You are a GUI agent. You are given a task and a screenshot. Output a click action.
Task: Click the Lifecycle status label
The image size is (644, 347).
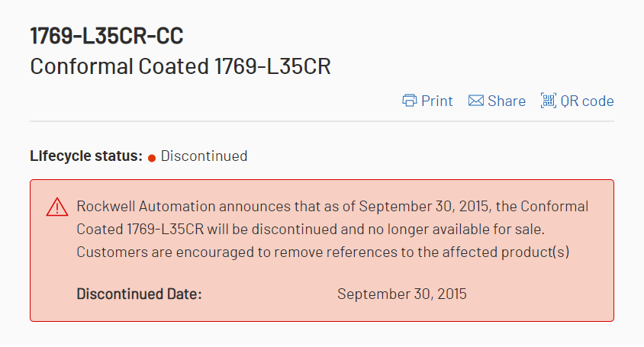(86, 156)
